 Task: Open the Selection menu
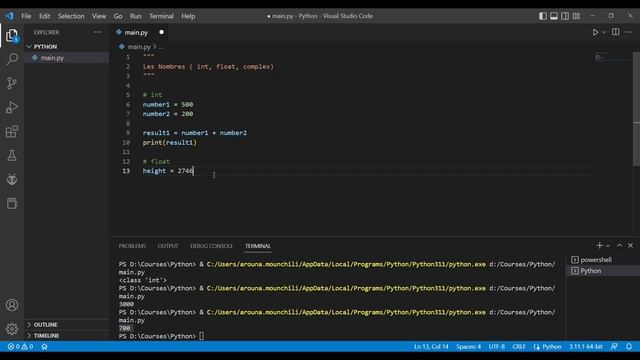click(x=71, y=16)
